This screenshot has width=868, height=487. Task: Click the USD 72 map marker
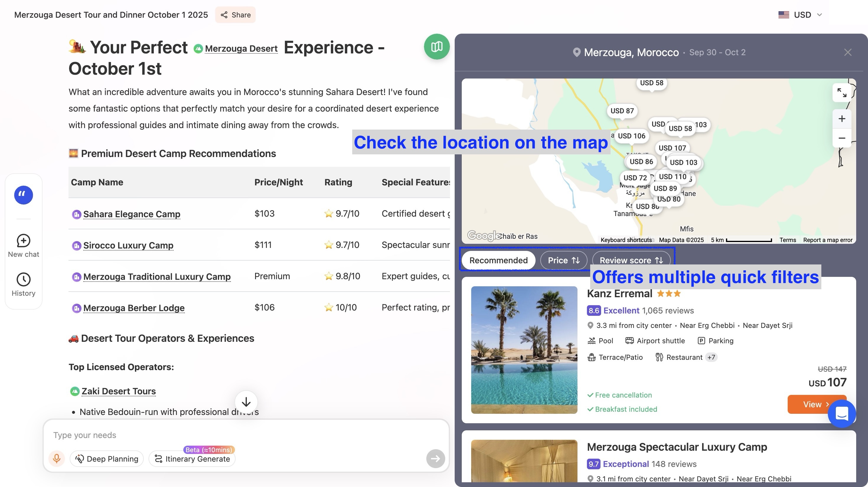(x=635, y=178)
